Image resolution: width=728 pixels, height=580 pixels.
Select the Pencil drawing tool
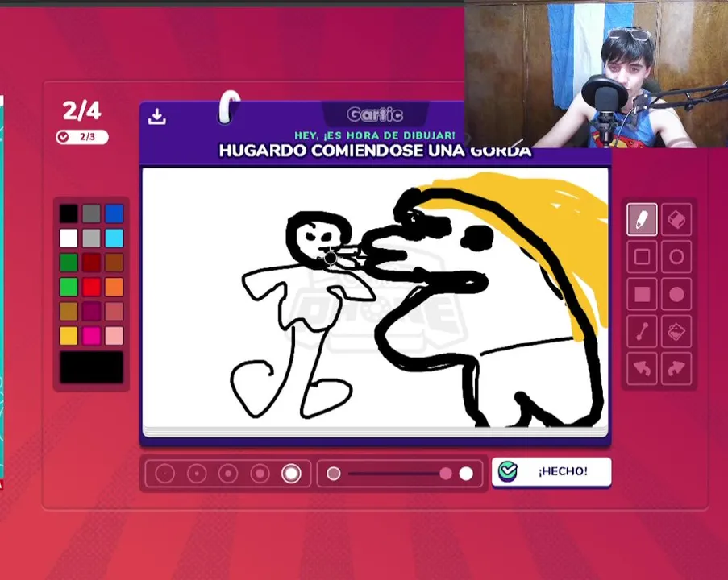(642, 219)
